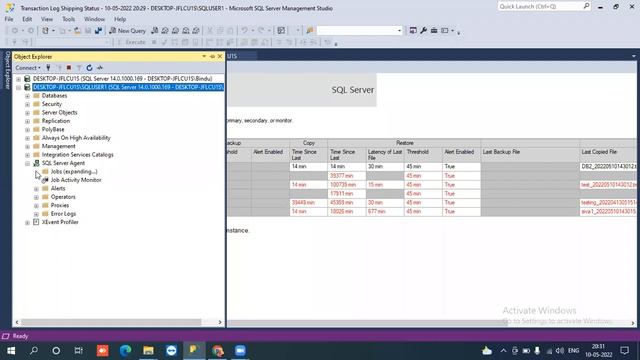
Task: Open Object Explorer window position dropdown arrow
Action: 204,56
